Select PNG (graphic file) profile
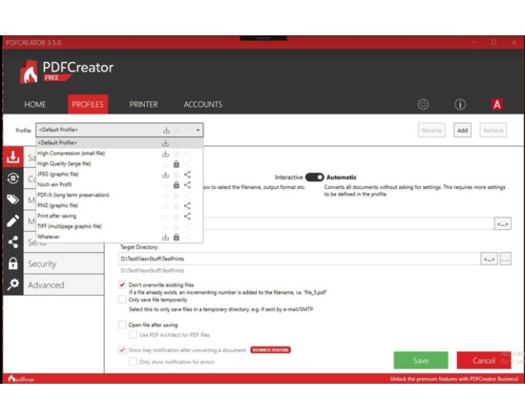Image resolution: width=525 pixels, height=420 pixels. [119, 205]
